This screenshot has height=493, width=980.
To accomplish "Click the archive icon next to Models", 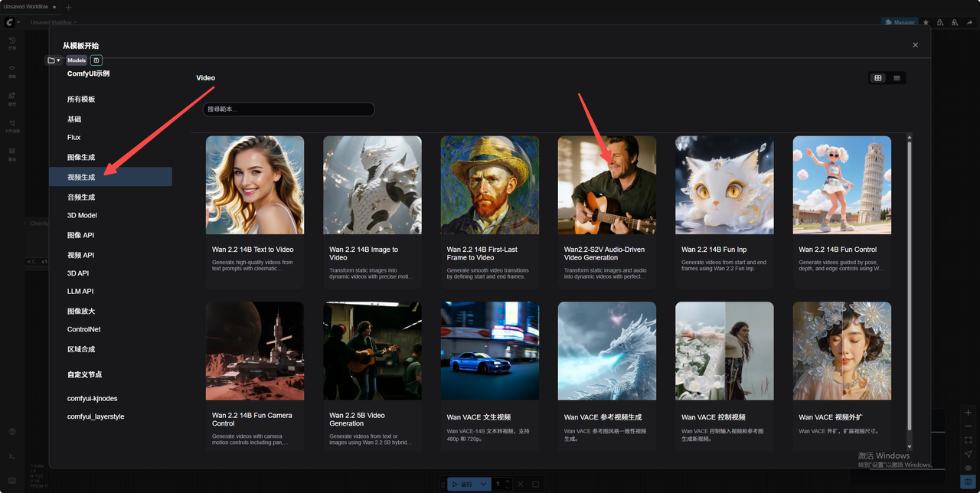I will [96, 60].
